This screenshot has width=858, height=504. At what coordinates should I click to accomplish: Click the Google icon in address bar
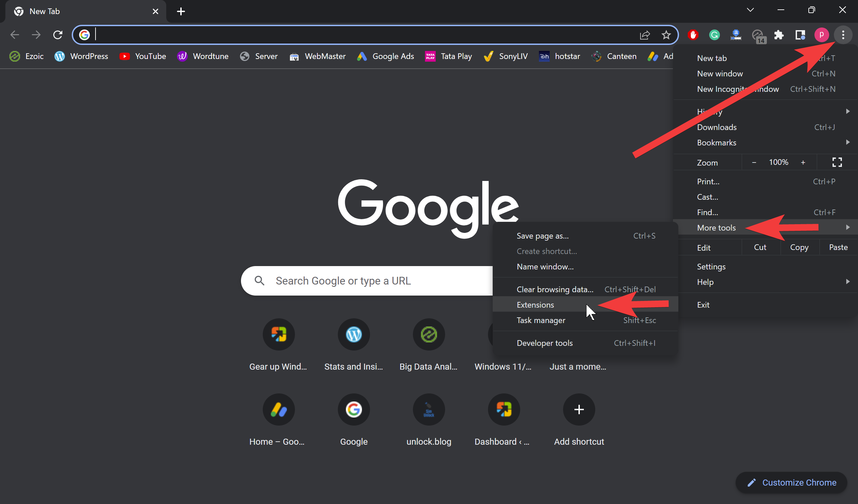point(84,35)
